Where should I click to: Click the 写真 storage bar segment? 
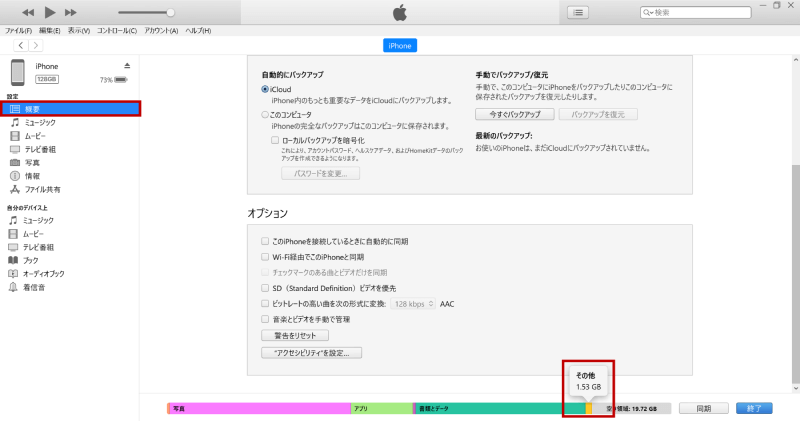point(260,408)
